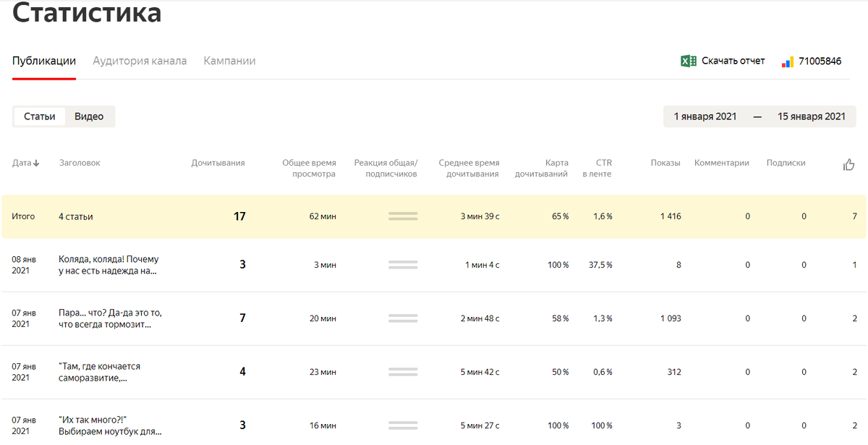Open article Пара... что? Да-да это то
Viewport: 868px width, 445px height.
pos(110,318)
